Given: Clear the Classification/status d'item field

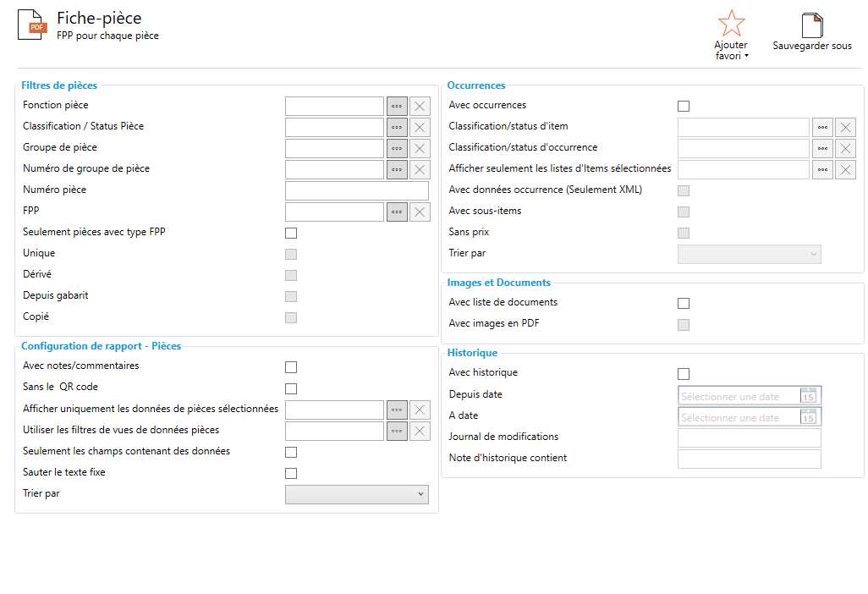Looking at the screenshot, I should (x=846, y=127).
